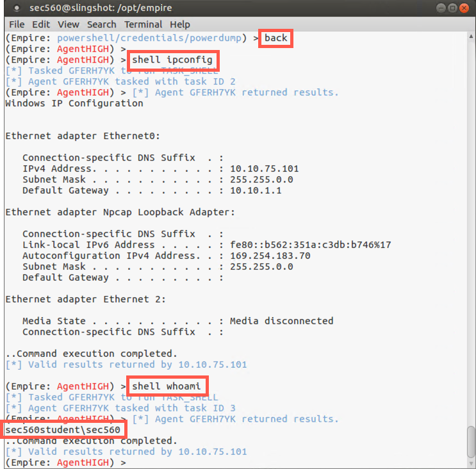Click the 'shell whoami' command
476x469 pixels.
click(166, 386)
